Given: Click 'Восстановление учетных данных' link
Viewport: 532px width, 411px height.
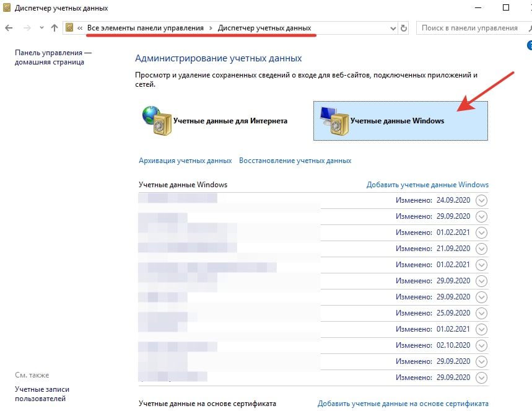Looking at the screenshot, I should click(295, 161).
